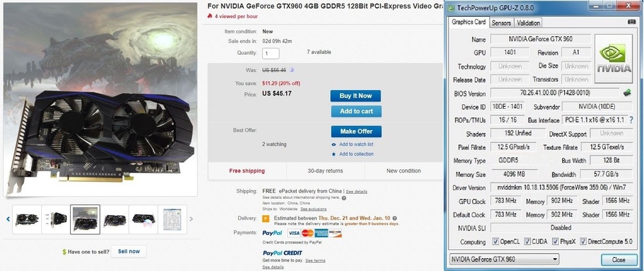644x271 pixels.
Task: Switch to the Validation tab
Action: coord(528,23)
